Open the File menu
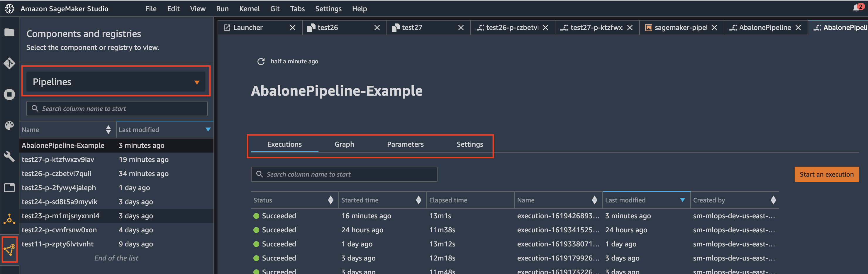 pos(151,9)
